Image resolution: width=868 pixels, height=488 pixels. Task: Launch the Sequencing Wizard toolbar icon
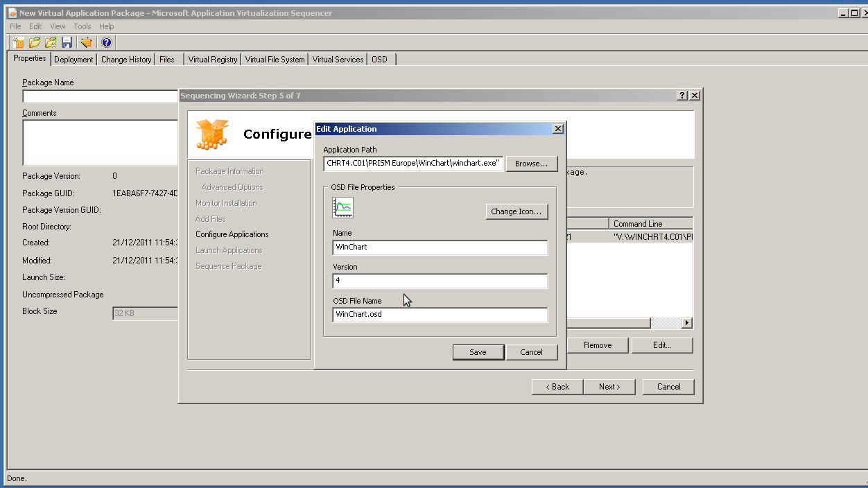pyautogui.click(x=87, y=42)
